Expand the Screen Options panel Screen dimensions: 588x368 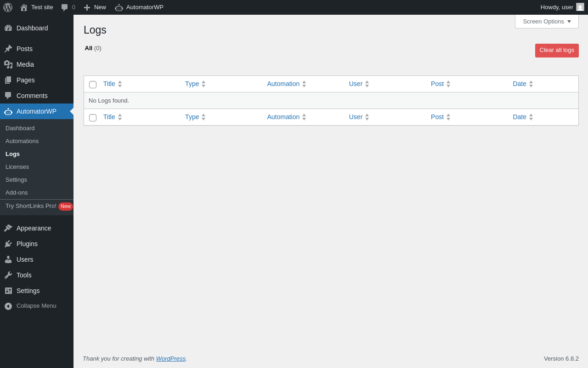pyautogui.click(x=547, y=21)
